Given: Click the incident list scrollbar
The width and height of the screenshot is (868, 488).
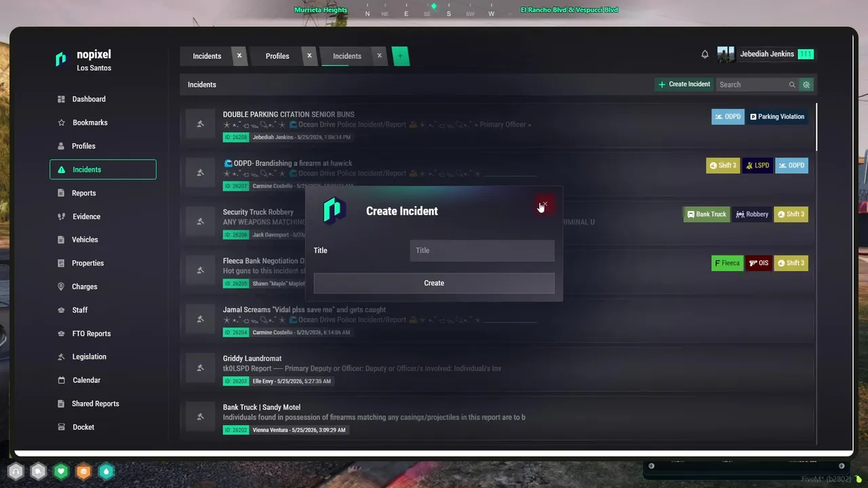Looking at the screenshot, I should click(816, 127).
